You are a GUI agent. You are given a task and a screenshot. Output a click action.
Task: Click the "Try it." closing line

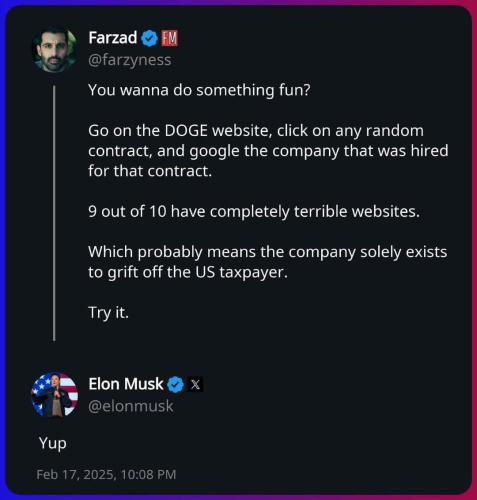(108, 313)
